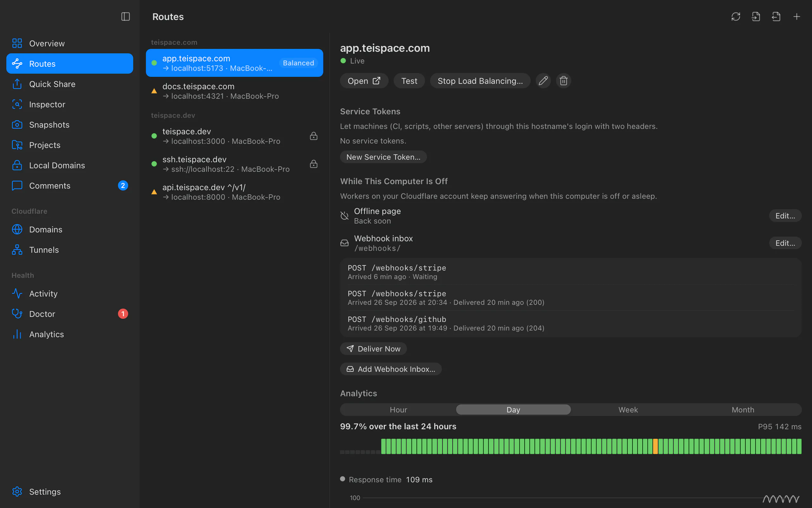Click the Open button for app.teispace.com
Image resolution: width=812 pixels, height=508 pixels.
coord(364,81)
